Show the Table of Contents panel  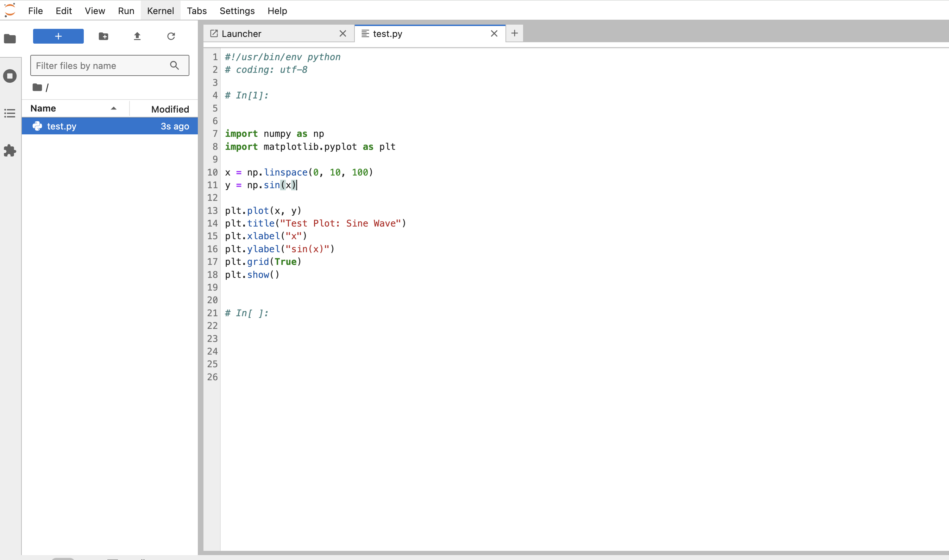click(10, 113)
